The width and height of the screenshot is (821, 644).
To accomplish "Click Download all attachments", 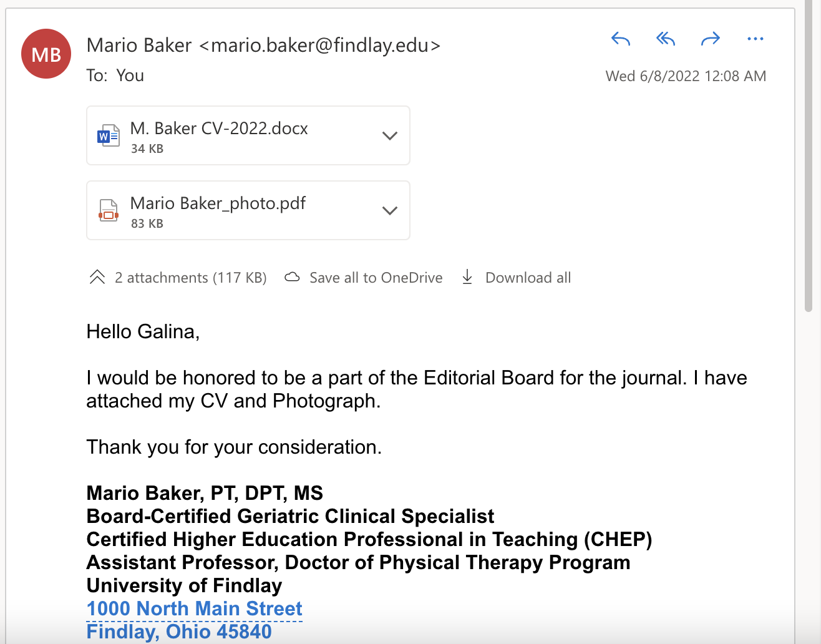I will 528,278.
